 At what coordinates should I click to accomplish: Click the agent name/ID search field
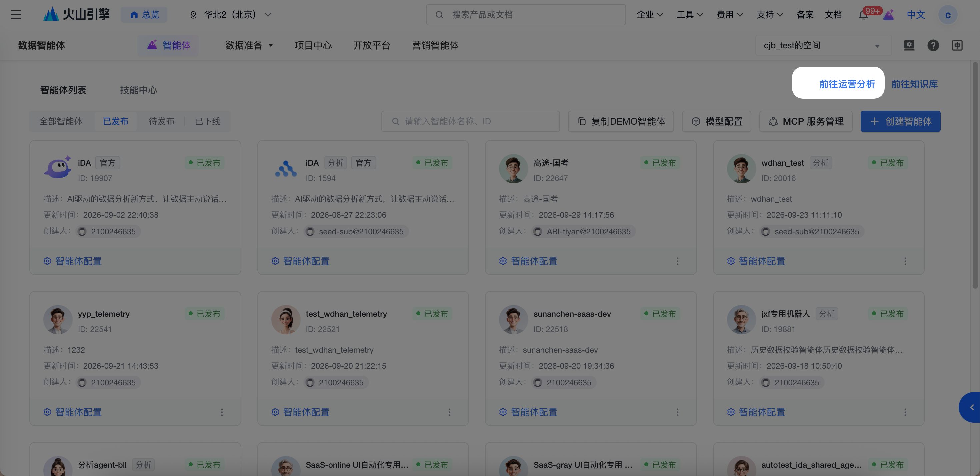pos(470,121)
